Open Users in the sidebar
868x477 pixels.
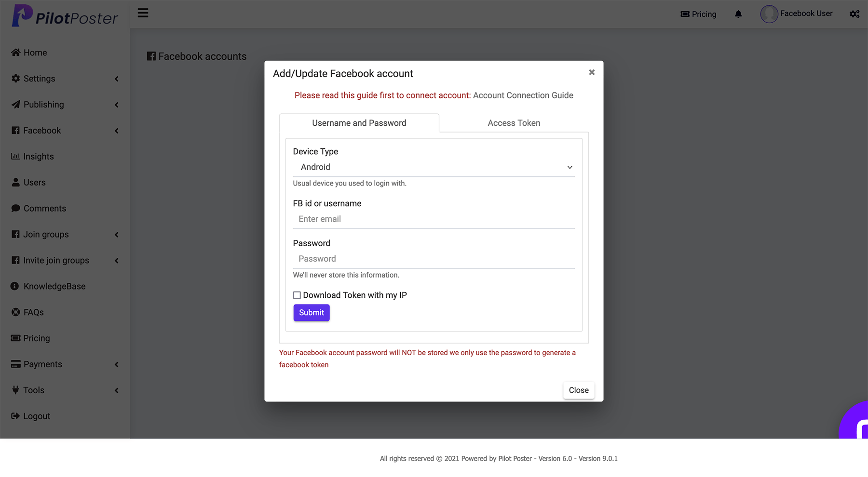click(35, 183)
